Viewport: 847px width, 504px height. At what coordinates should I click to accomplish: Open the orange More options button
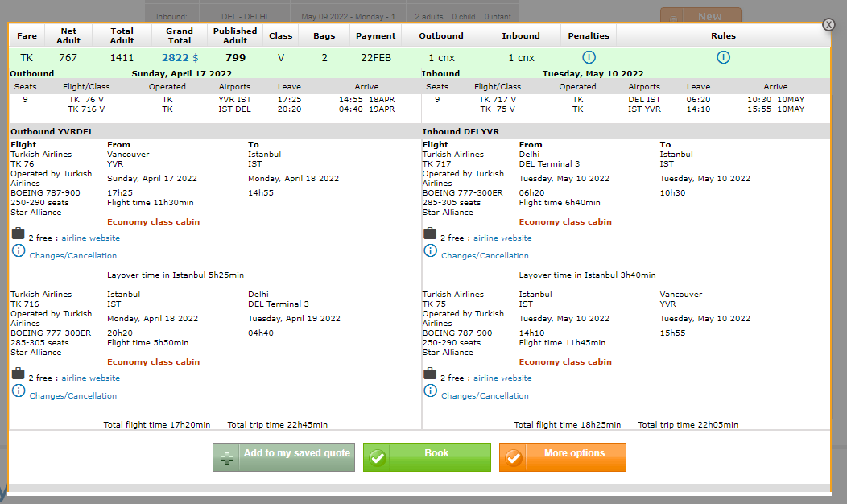click(x=562, y=456)
